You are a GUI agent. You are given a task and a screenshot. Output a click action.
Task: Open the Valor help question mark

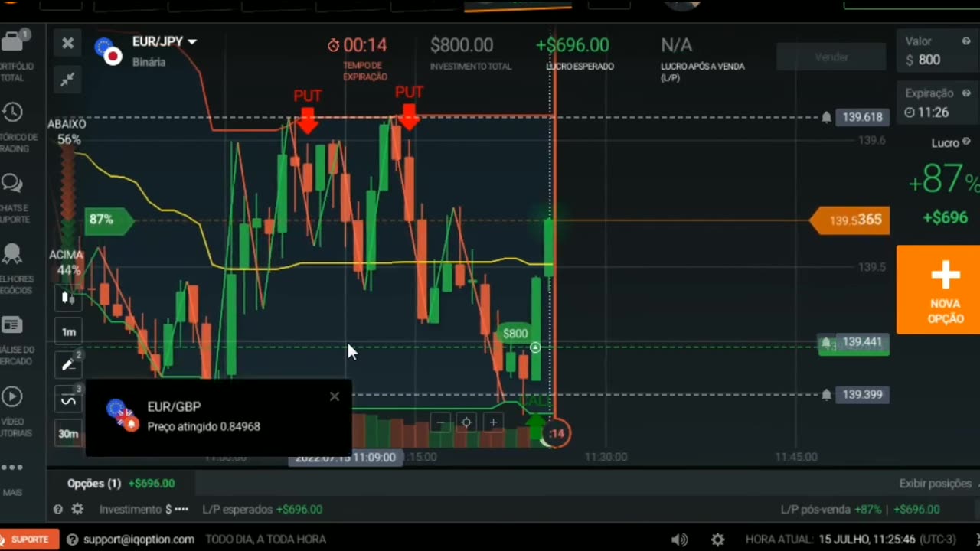[965, 41]
